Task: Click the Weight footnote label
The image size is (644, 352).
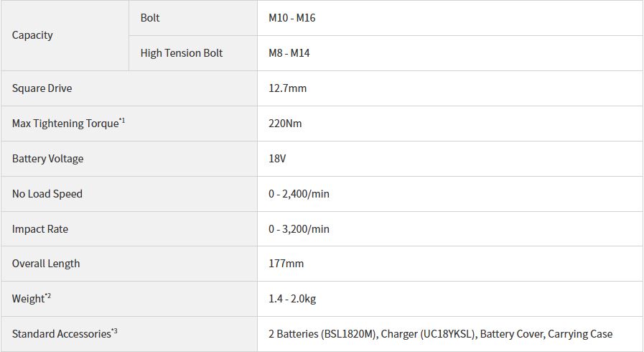Action: [31, 298]
